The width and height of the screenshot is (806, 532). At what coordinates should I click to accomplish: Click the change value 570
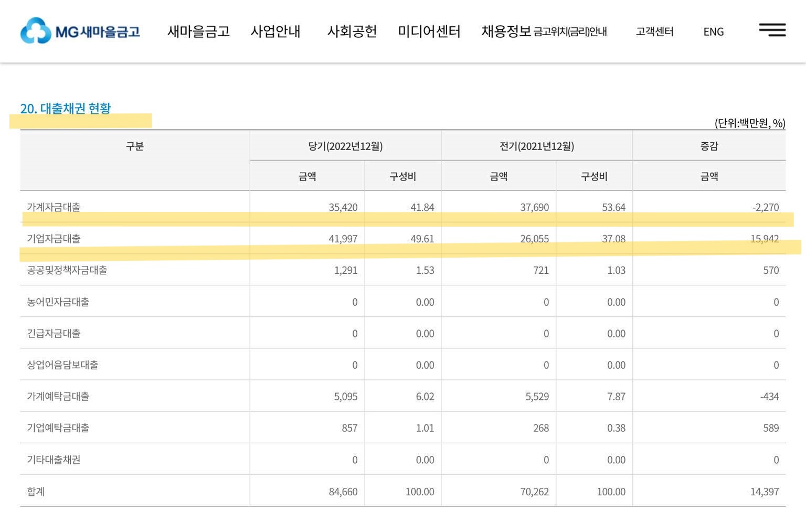[x=771, y=271]
